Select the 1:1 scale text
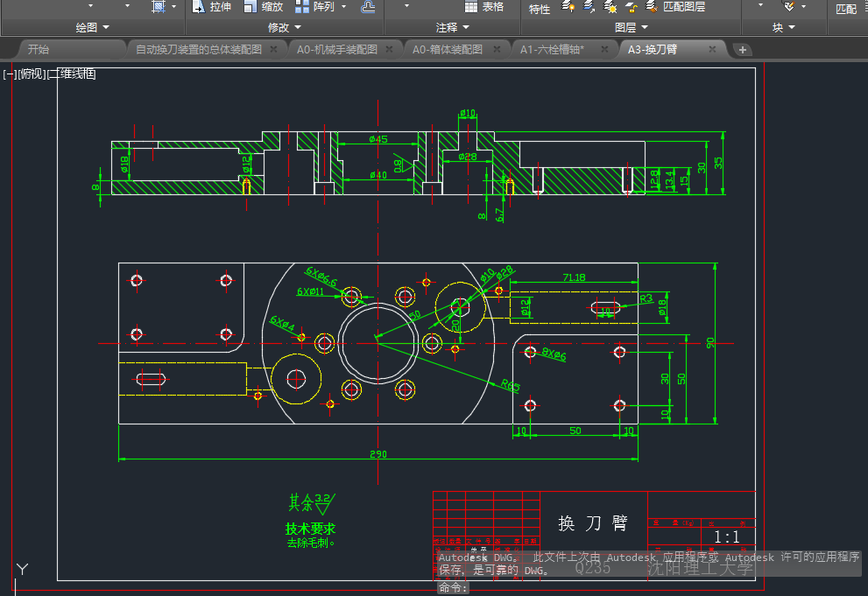868x596 pixels. [x=726, y=536]
